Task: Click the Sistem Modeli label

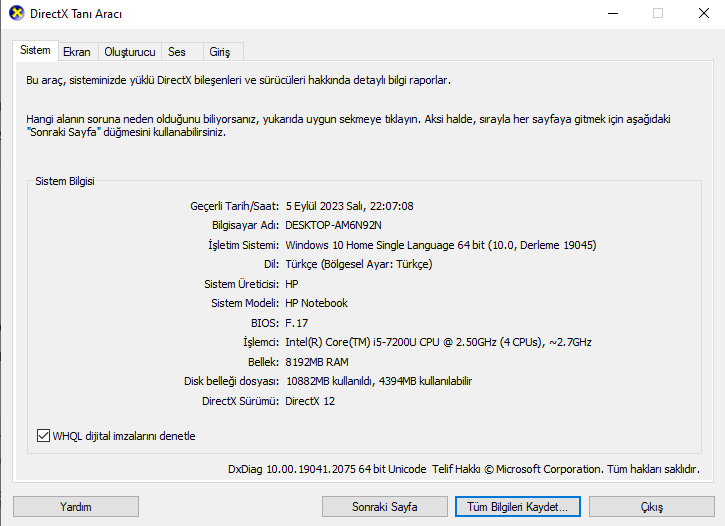Action: coord(245,303)
